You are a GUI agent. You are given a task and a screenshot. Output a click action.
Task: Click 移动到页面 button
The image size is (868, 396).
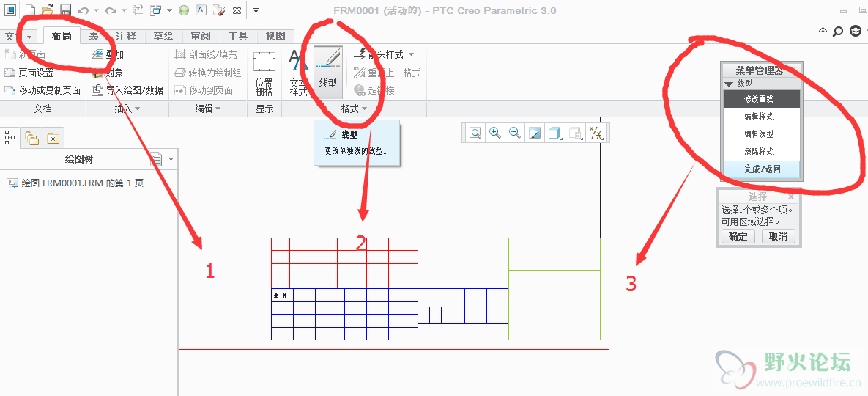pyautogui.click(x=203, y=90)
